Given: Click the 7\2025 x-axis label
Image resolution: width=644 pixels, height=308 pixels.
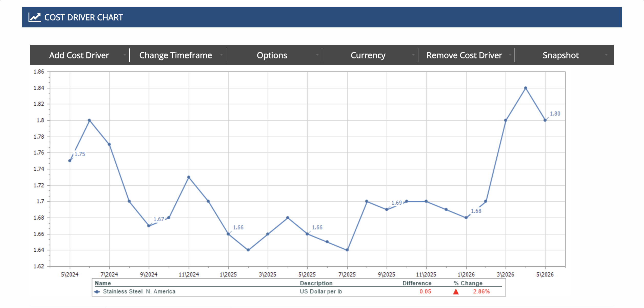Looking at the screenshot, I should [347, 274].
